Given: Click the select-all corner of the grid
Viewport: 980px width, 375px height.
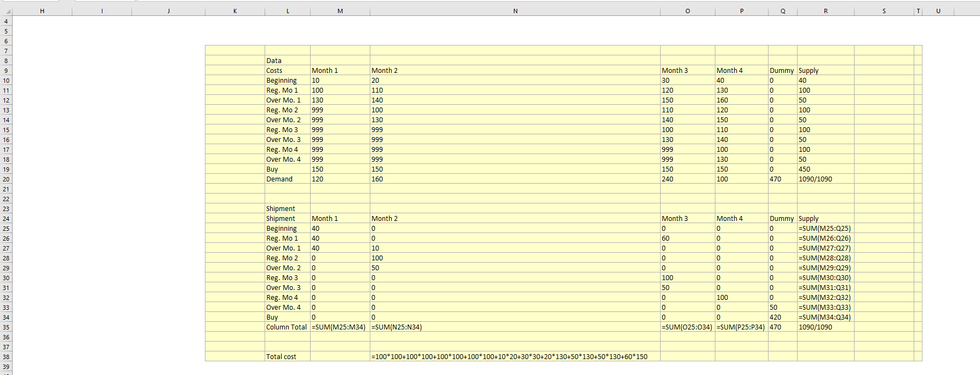Looking at the screenshot, I should 6,12.
